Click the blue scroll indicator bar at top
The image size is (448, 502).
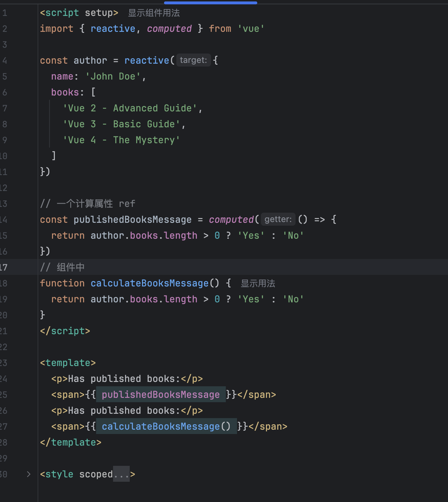[210, 3]
